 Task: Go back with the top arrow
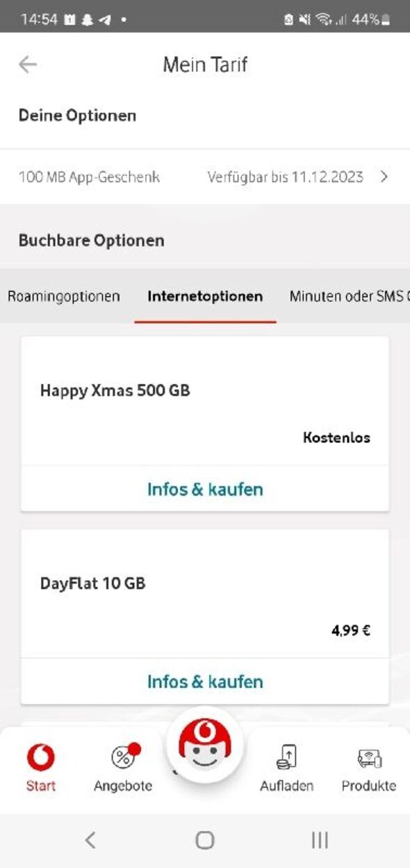pyautogui.click(x=27, y=65)
